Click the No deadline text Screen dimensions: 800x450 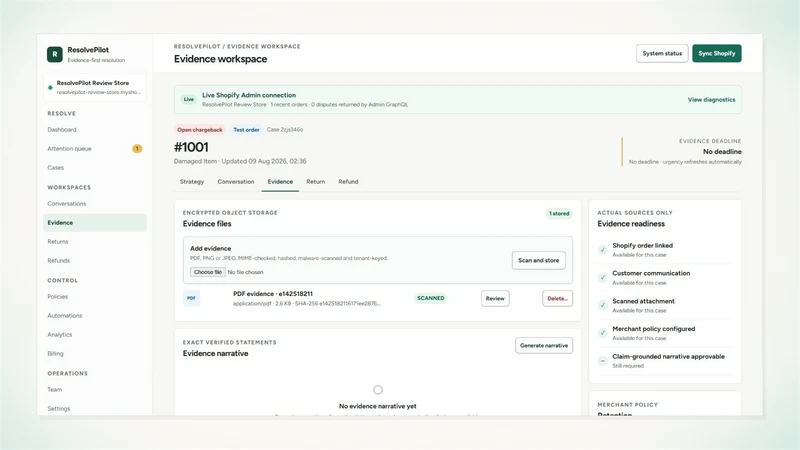point(722,152)
